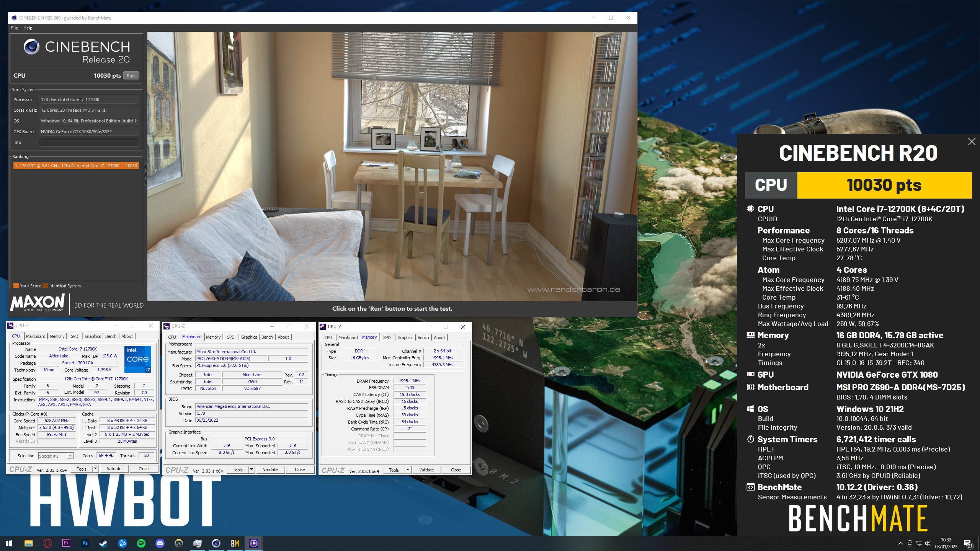Click the BIOS date 06/23/2022 field

[252, 420]
